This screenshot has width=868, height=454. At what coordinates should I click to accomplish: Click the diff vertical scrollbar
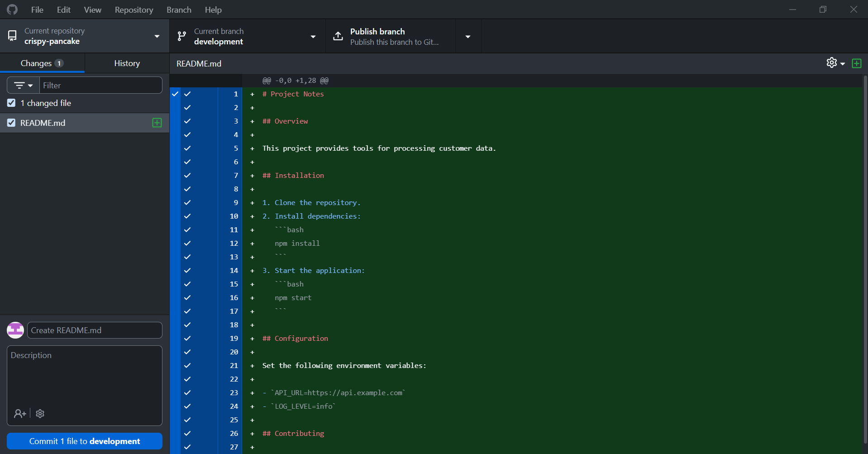point(865,260)
